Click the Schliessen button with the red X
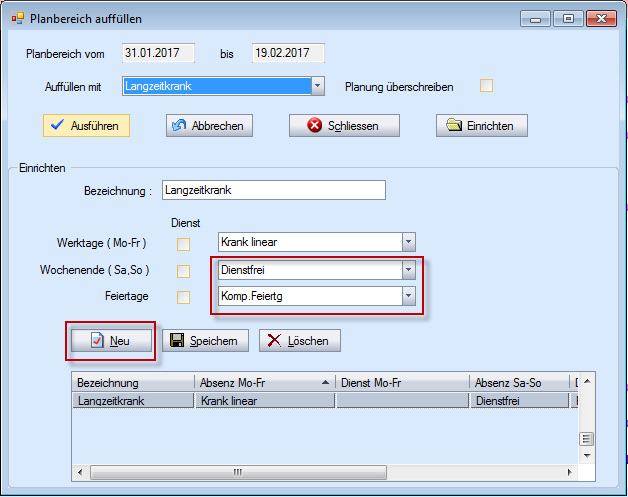 click(344, 126)
